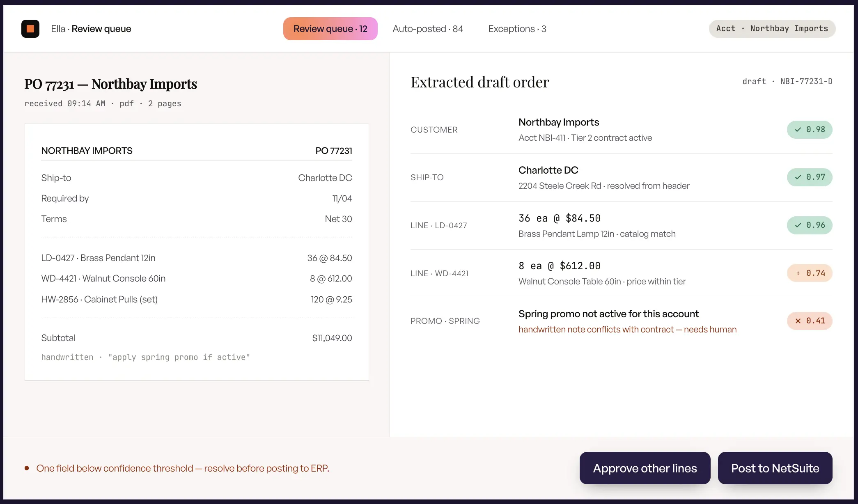The width and height of the screenshot is (858, 504).
Task: Click the Acct · Northbay Imports account chip
Action: [x=772, y=29]
